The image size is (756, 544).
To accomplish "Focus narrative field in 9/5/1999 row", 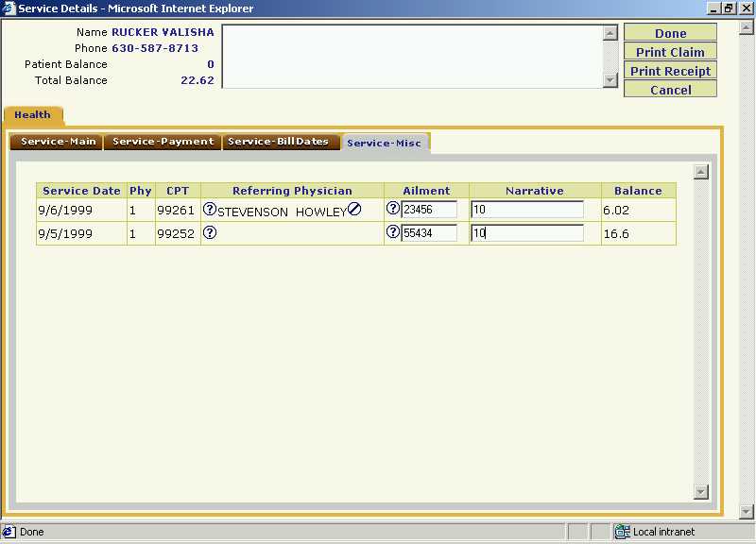I will coord(527,233).
